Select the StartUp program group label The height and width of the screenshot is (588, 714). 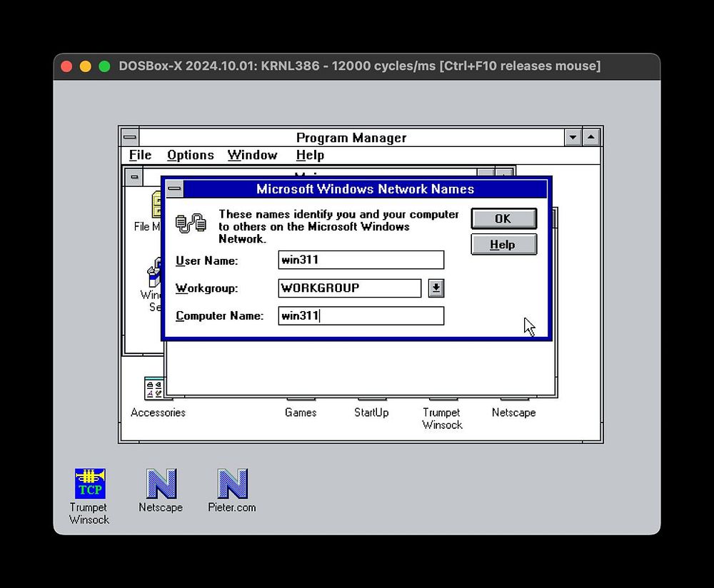371,412
